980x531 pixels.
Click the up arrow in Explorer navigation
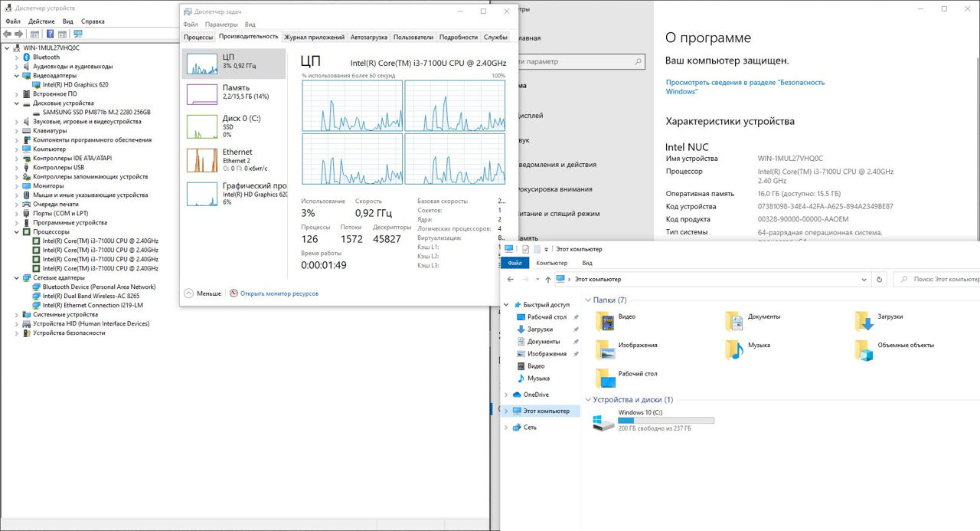click(x=547, y=280)
